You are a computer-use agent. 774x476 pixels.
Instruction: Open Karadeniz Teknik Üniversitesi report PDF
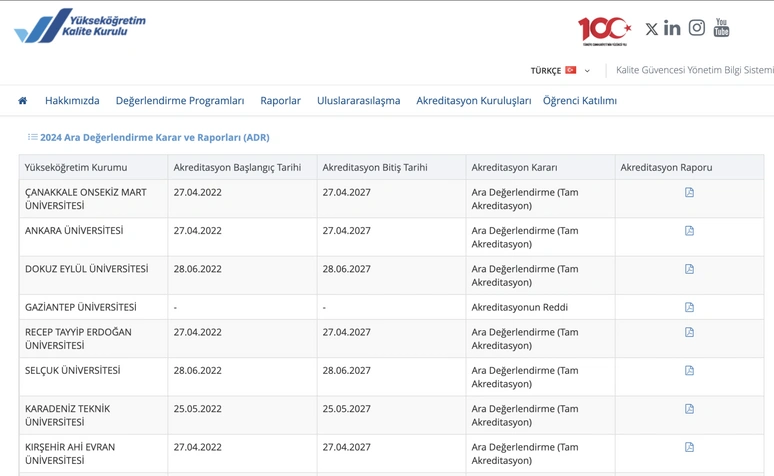pyautogui.click(x=689, y=409)
